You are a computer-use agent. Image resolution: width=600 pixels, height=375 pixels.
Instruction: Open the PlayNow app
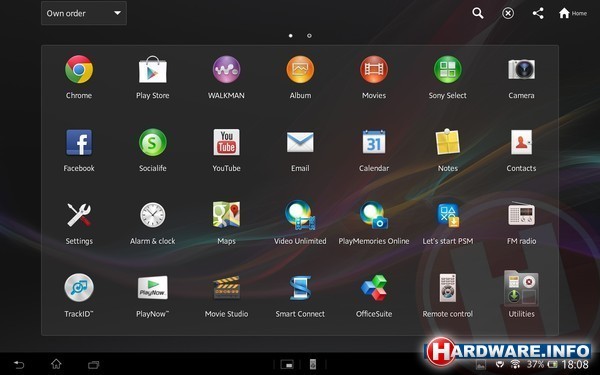click(x=153, y=288)
